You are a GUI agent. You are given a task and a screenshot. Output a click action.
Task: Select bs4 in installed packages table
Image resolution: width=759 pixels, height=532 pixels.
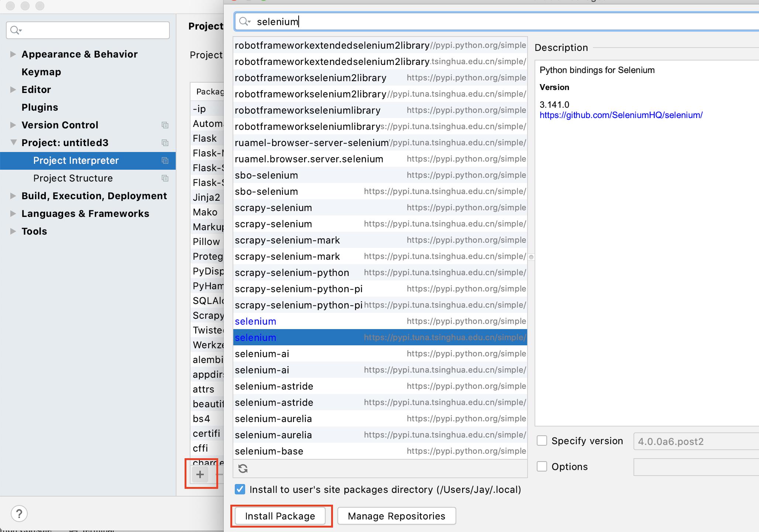pyautogui.click(x=207, y=419)
